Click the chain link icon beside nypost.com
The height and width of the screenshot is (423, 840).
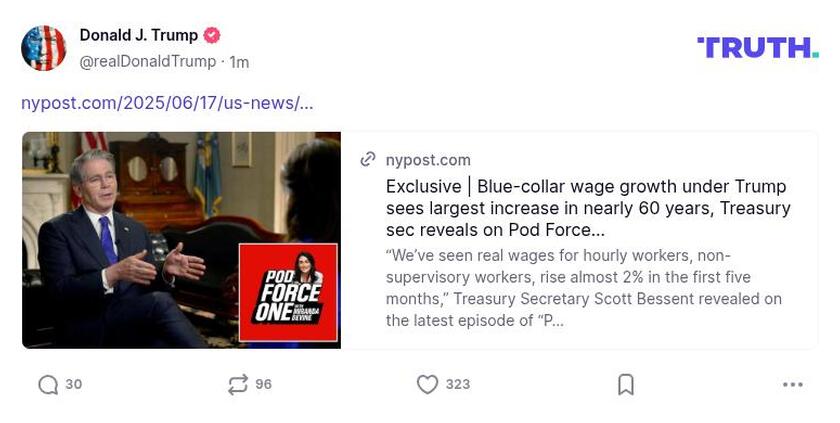click(x=368, y=160)
